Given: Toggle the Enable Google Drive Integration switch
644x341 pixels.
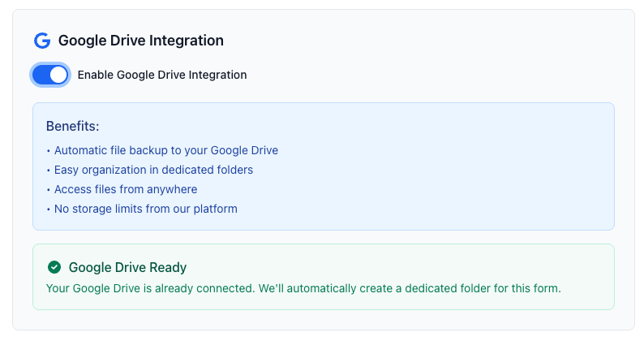Looking at the screenshot, I should pyautogui.click(x=50, y=75).
